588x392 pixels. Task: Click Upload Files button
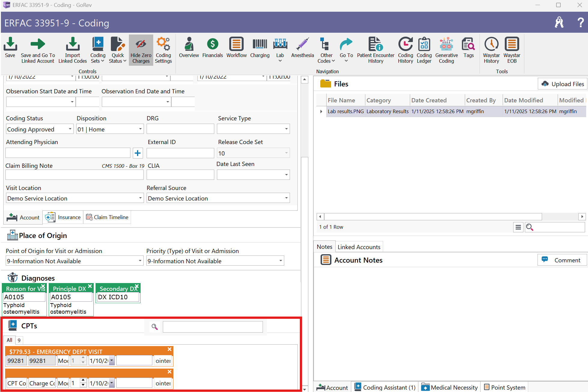click(x=562, y=84)
